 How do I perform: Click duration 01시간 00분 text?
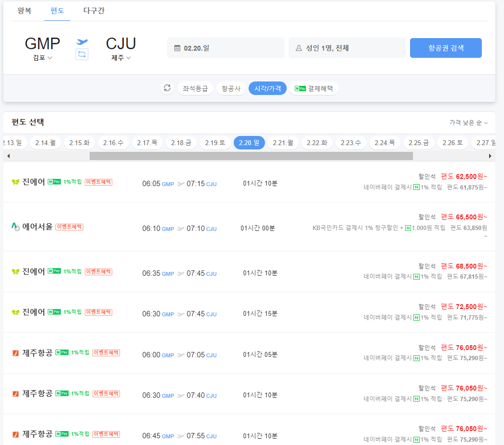[258, 229]
